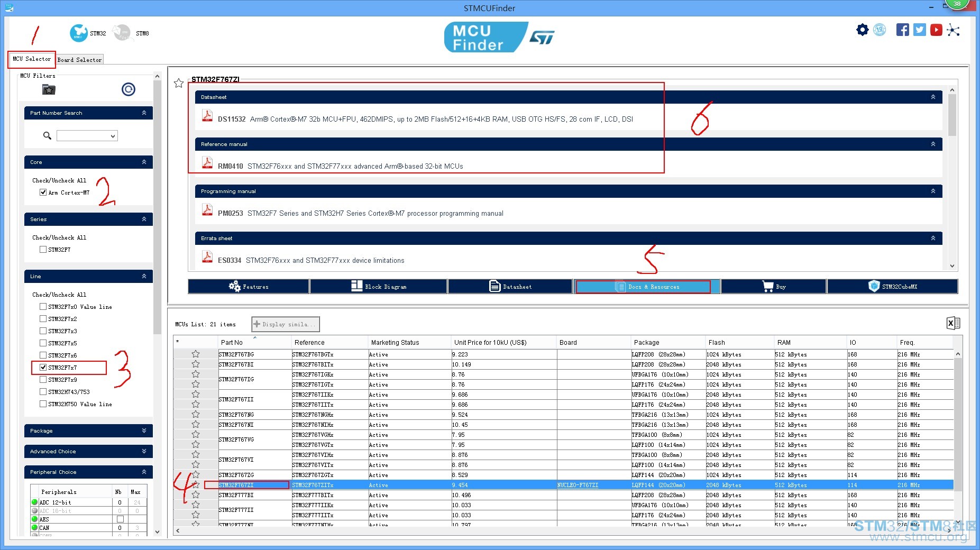Switch to the Board Selector tab
Viewport: 980px width, 550px height.
[79, 60]
